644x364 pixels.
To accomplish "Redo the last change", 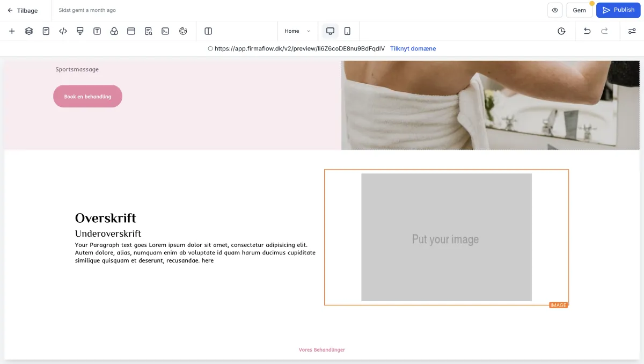I will click(604, 31).
